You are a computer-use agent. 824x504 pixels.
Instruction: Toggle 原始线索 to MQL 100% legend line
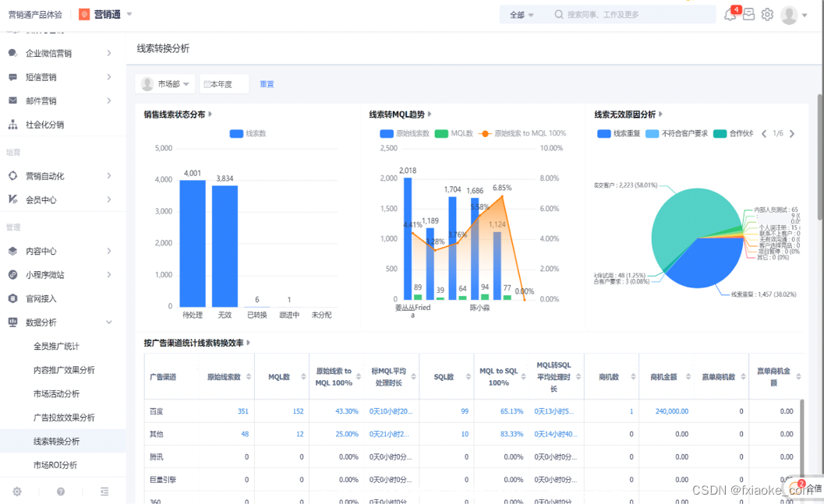pyautogui.click(x=522, y=133)
